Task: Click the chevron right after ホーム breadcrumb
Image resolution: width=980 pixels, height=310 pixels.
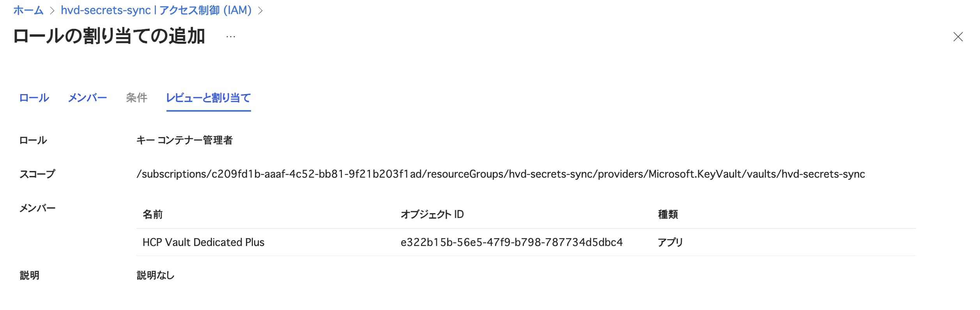Action: [52, 11]
